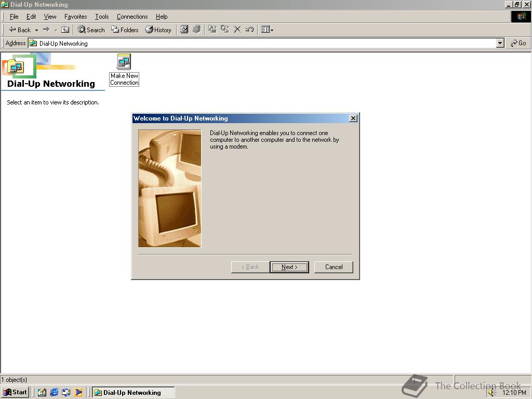Minimize the Dial-Up Networking window
Viewport: 532px width, 399px height.
(509, 4)
